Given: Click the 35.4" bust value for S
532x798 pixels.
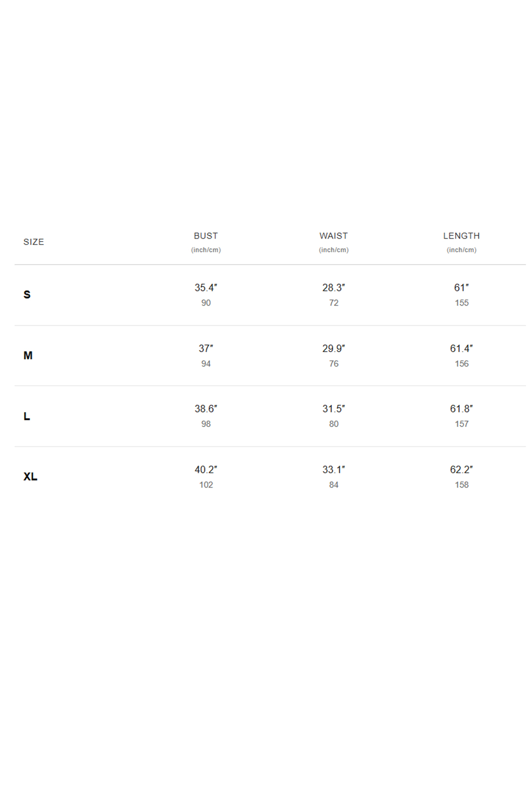Looking at the screenshot, I should (x=206, y=288).
